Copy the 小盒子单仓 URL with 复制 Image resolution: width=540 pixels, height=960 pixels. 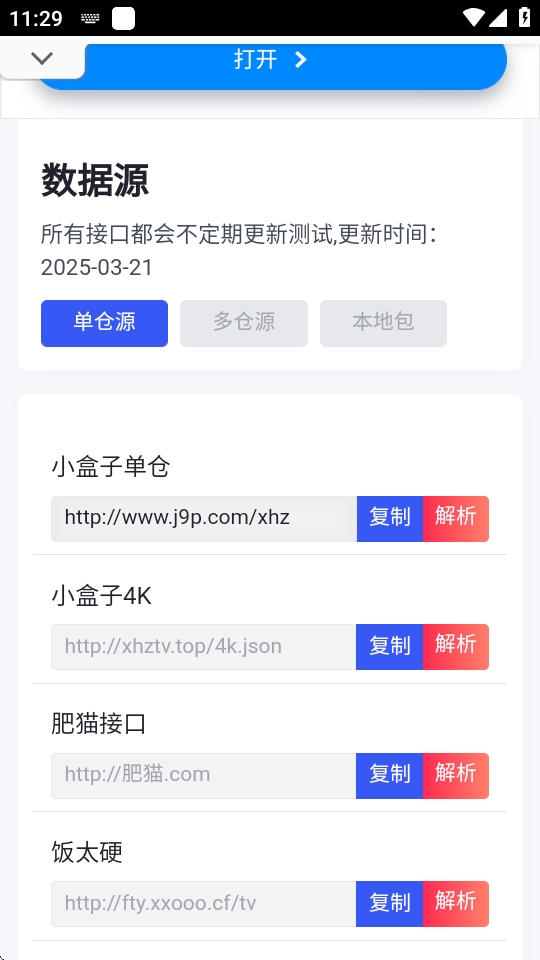[x=389, y=519]
